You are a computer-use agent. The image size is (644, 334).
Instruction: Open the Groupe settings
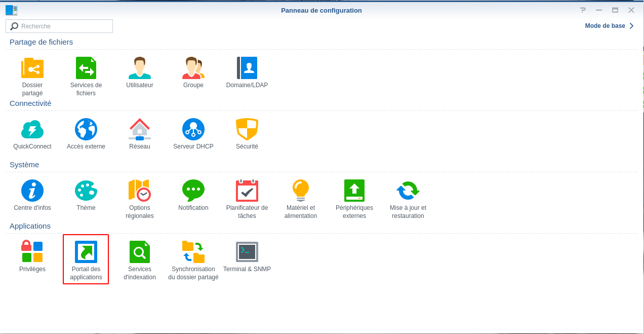coord(193,68)
